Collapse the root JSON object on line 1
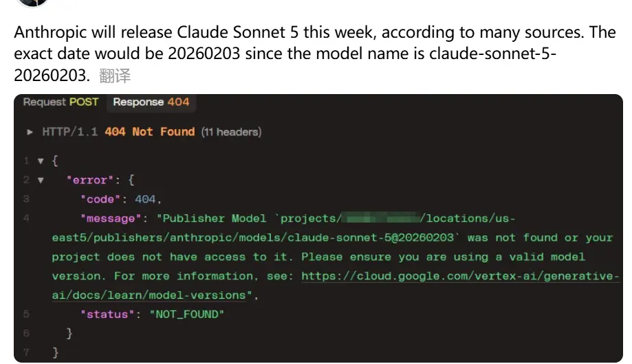The height and width of the screenshot is (364, 632). pyautogui.click(x=41, y=161)
